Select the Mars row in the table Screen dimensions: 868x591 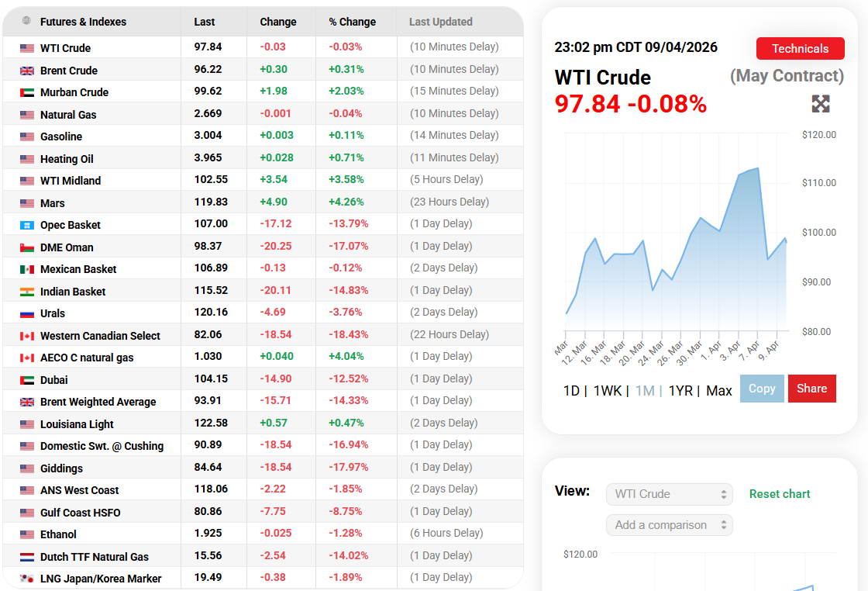coord(116,202)
